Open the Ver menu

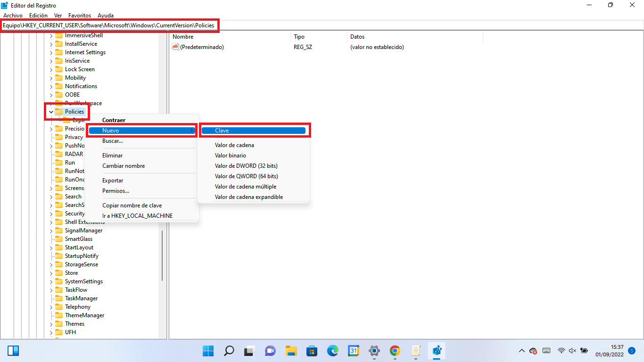click(58, 16)
